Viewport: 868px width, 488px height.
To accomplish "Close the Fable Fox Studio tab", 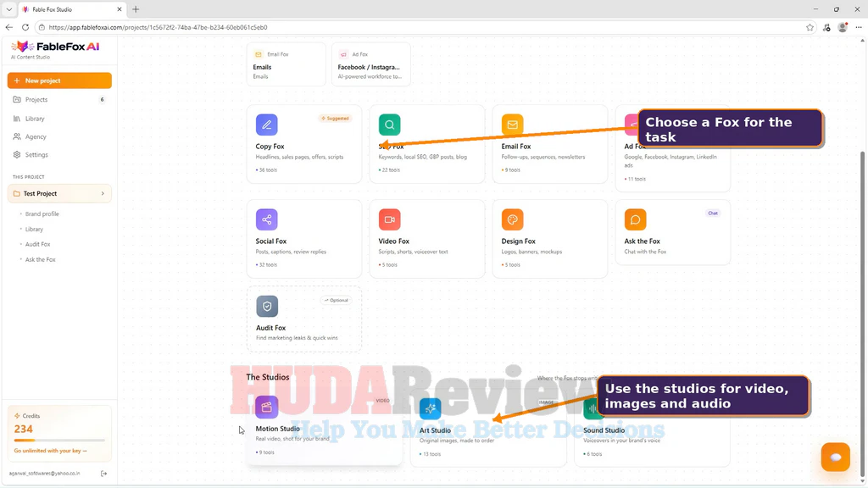I will (x=119, y=9).
